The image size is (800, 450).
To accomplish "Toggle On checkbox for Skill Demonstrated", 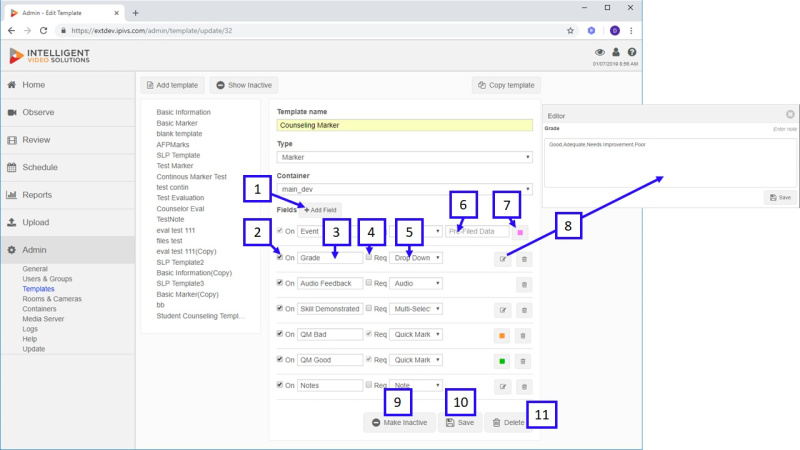I will pyautogui.click(x=280, y=308).
